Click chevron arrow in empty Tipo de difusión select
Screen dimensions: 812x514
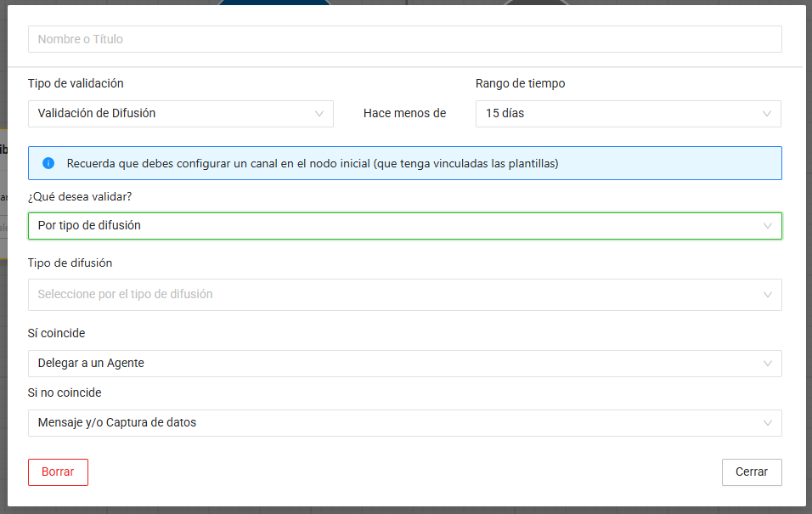[767, 295]
